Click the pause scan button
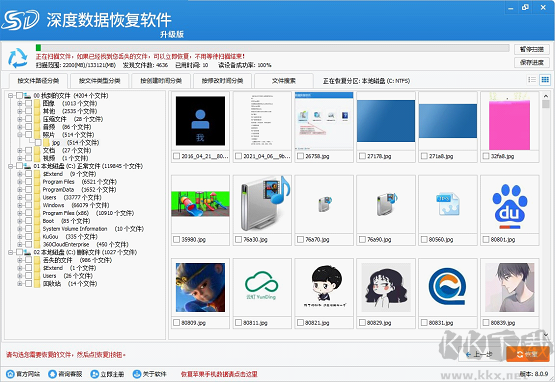This screenshot has width=555, height=382. [532, 49]
